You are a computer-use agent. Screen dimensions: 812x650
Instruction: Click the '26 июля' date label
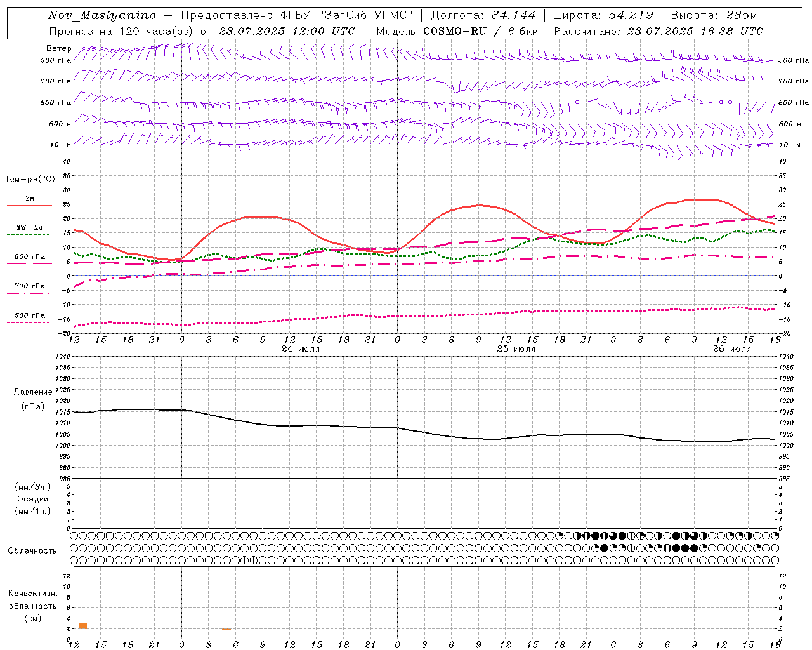[x=731, y=349]
